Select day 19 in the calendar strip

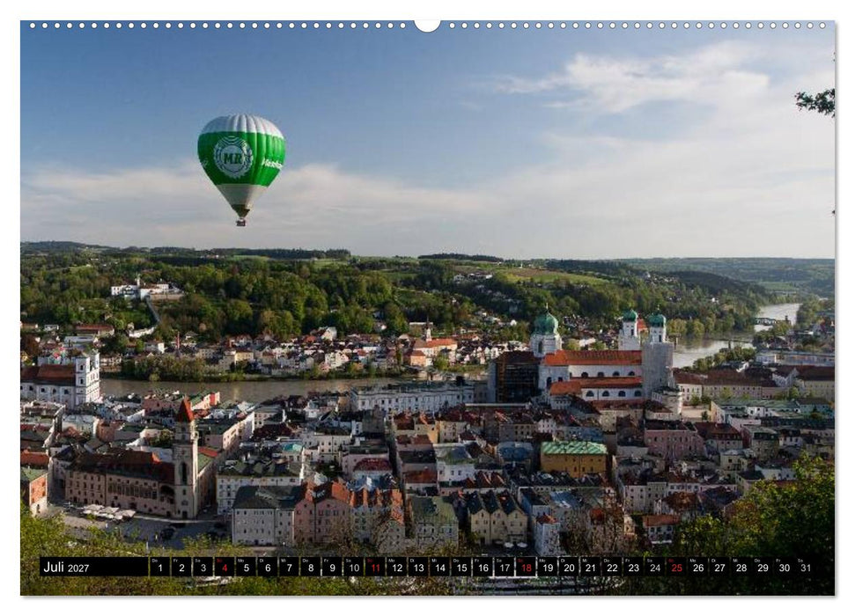point(548,567)
